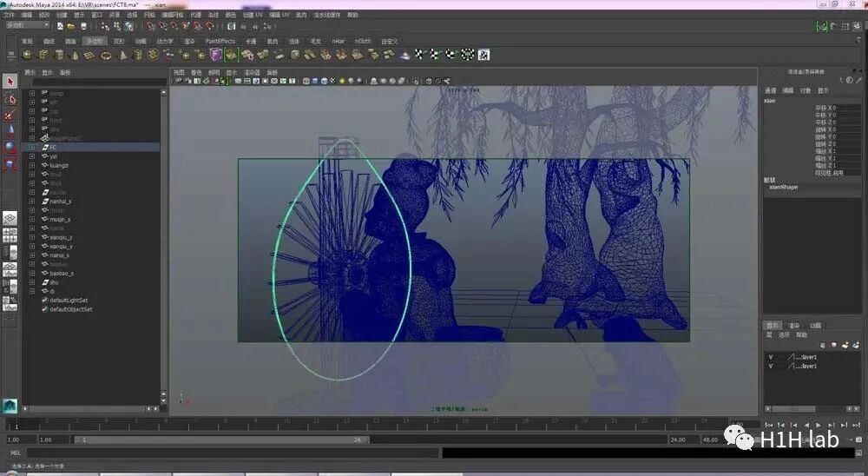Screen dimensions: 868x476
Task: Select defaultLightSet in the Outliner
Action: pyautogui.click(x=69, y=301)
